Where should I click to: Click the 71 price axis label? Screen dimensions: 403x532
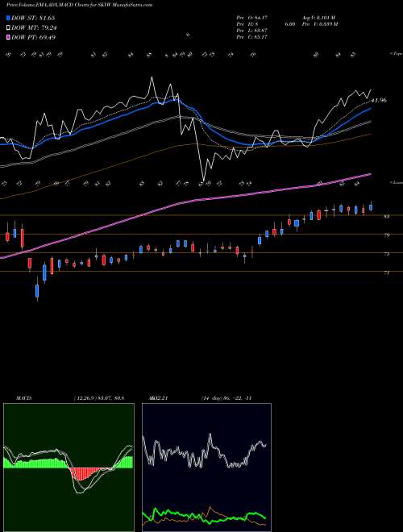tap(386, 272)
